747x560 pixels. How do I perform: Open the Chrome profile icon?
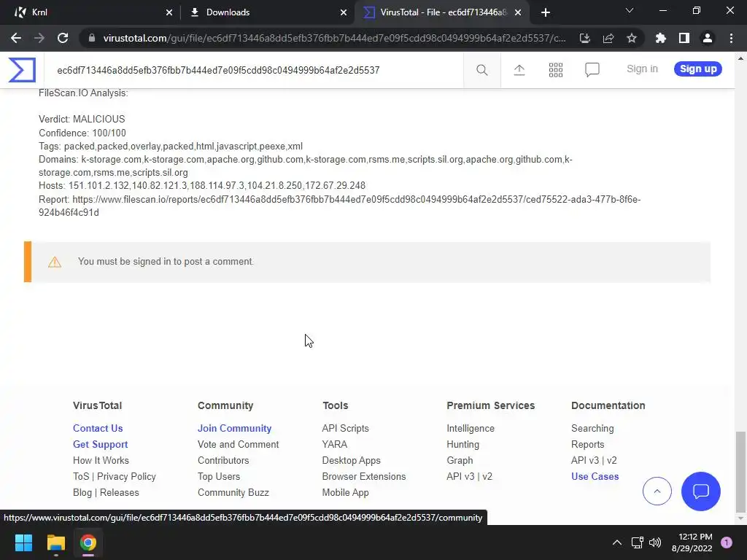[708, 38]
